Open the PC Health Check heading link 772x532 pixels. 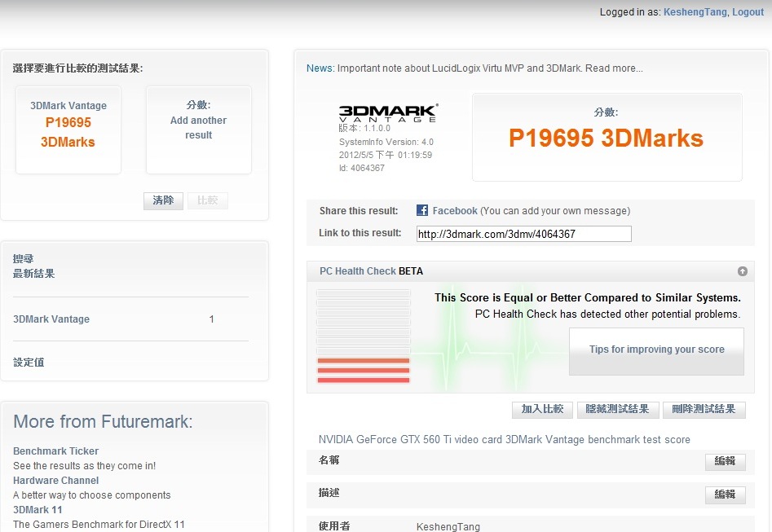(357, 271)
